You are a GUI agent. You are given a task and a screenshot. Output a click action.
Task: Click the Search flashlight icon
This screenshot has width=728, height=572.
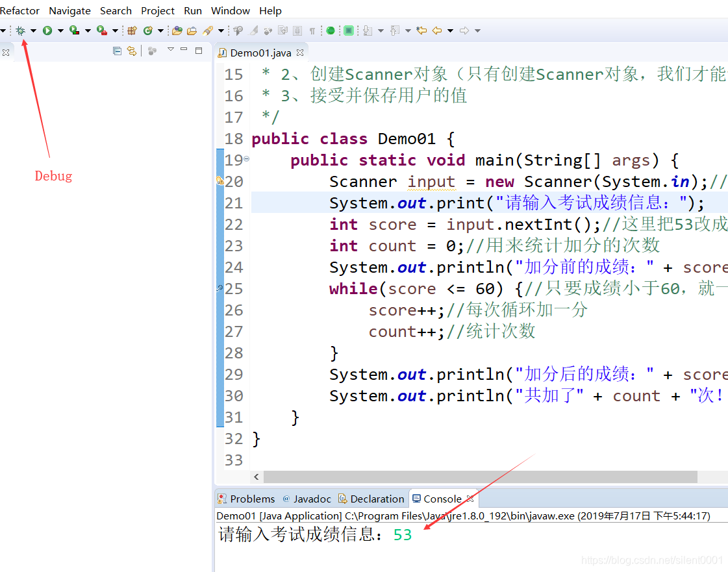208,31
